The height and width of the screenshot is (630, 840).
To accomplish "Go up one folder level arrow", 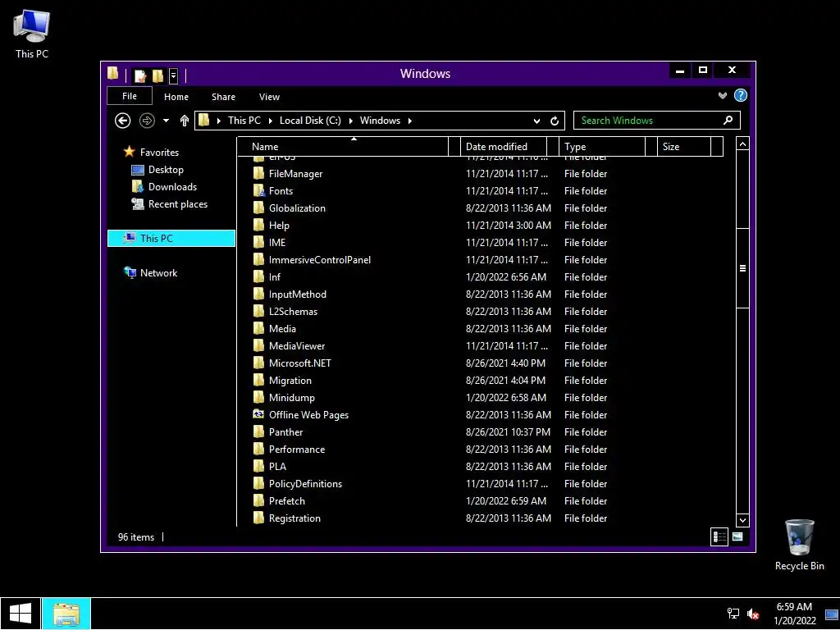I will (185, 121).
